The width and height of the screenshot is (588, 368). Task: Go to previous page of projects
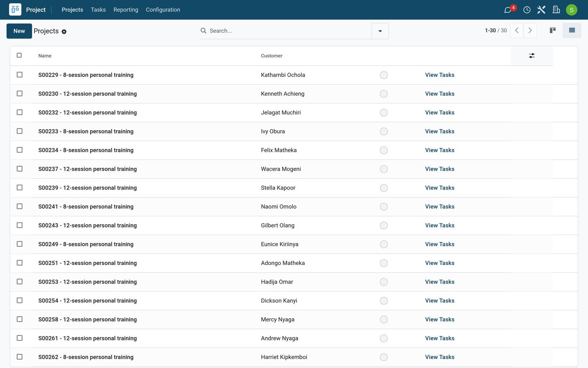click(x=517, y=31)
